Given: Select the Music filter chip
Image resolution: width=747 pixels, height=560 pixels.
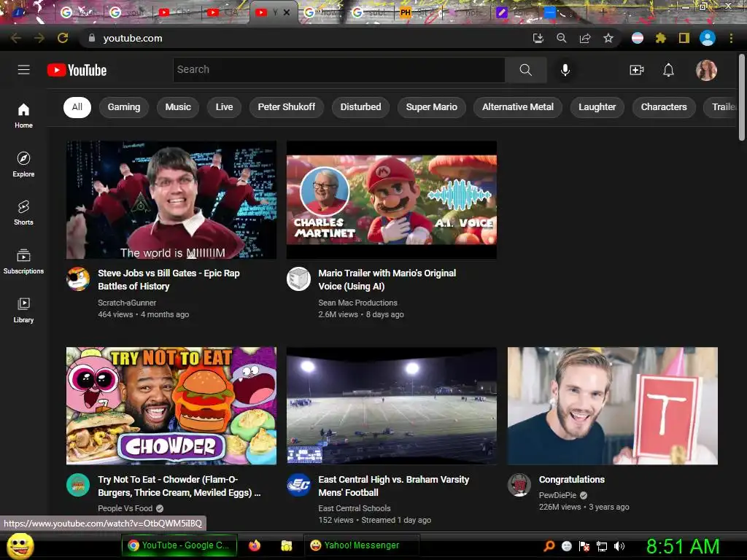Looking at the screenshot, I should (178, 107).
